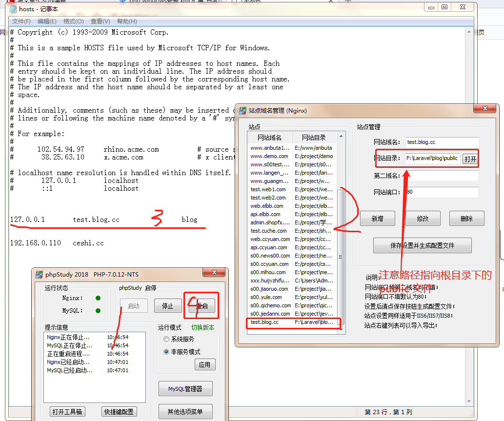Open the MySQL管理器 button
The width and height of the screenshot is (504, 421).
185,388
